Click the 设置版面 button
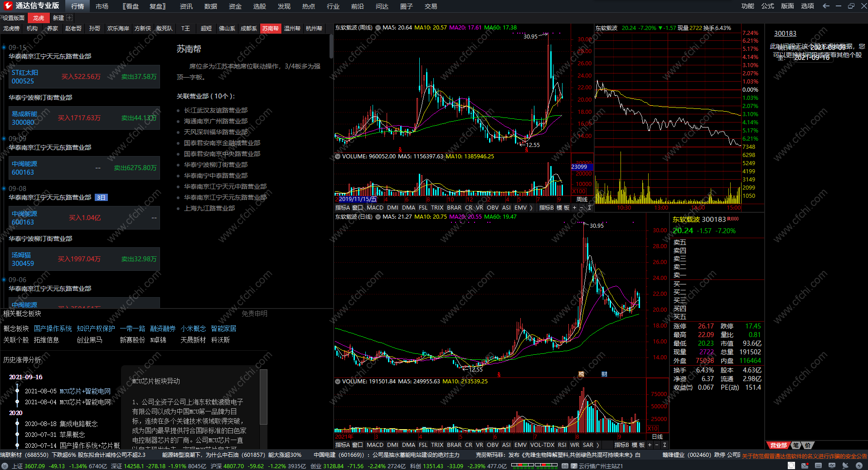The height and width of the screenshot is (470, 868). [13, 18]
